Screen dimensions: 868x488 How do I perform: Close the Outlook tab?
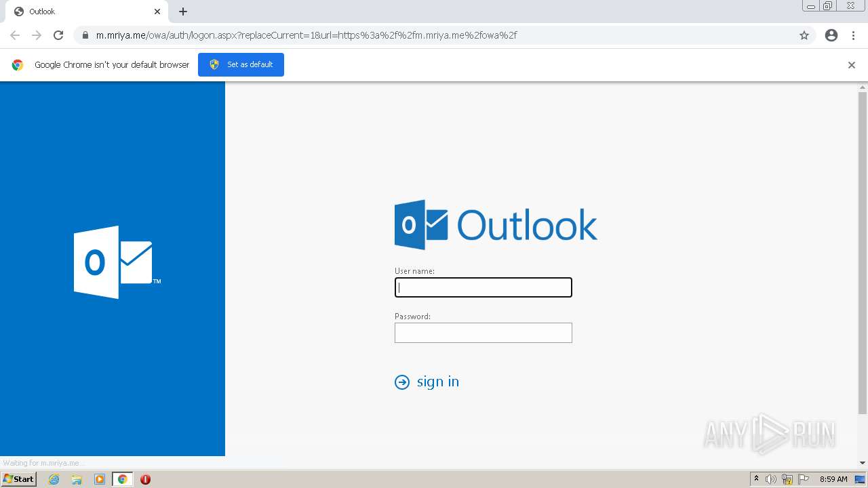coord(157,12)
